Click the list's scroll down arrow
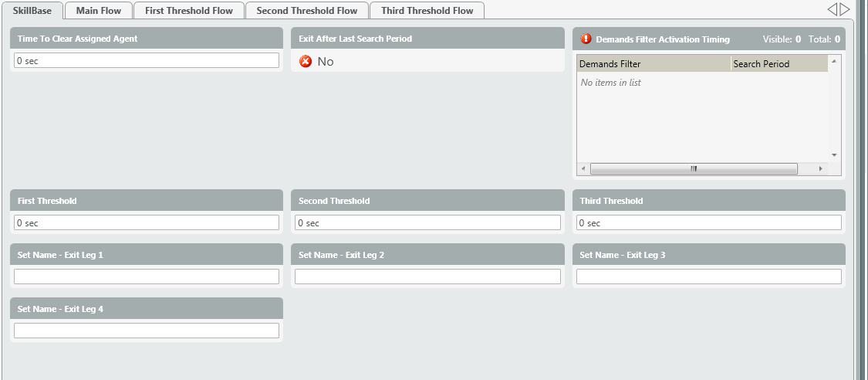This screenshot has width=868, height=380. [x=833, y=154]
